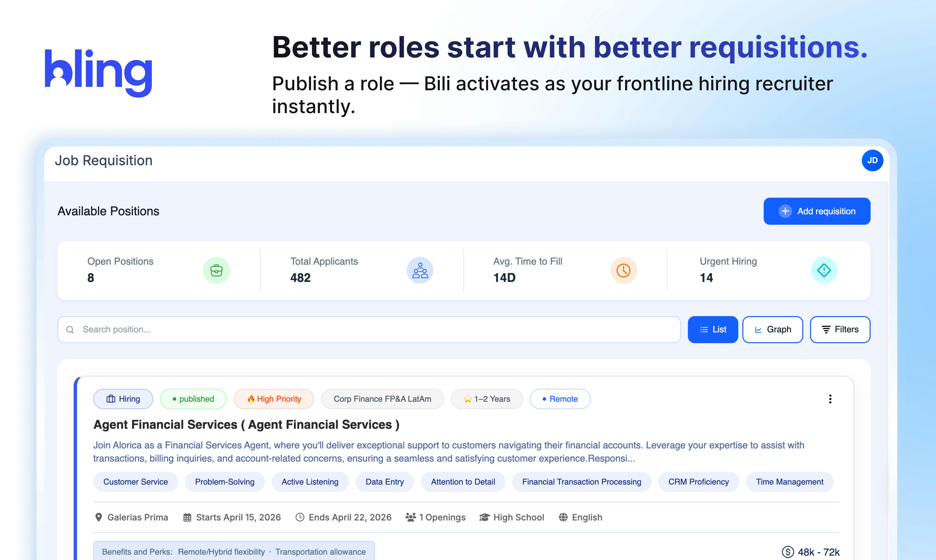The height and width of the screenshot is (560, 936).
Task: Switch to Graph view
Action: [773, 329]
